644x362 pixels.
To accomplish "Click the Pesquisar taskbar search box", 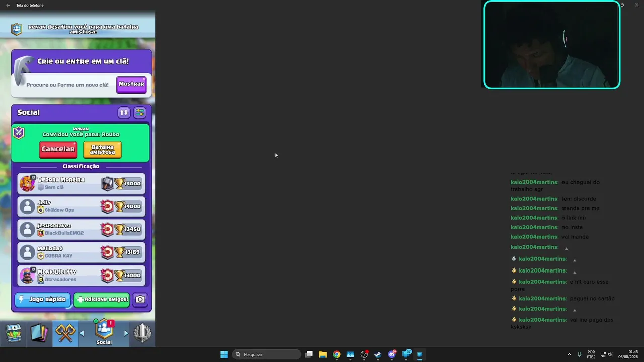I will pyautogui.click(x=267, y=354).
